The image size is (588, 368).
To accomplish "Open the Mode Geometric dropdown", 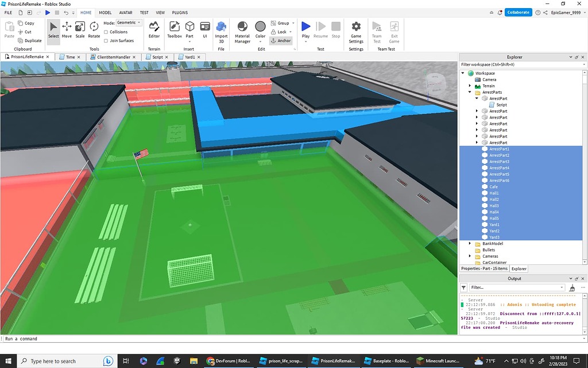I will tap(128, 22).
